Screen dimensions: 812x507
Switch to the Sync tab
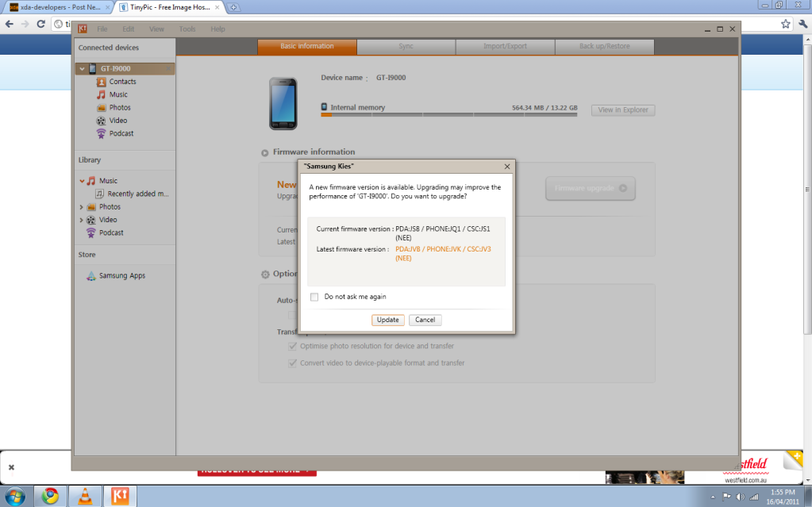coord(406,46)
